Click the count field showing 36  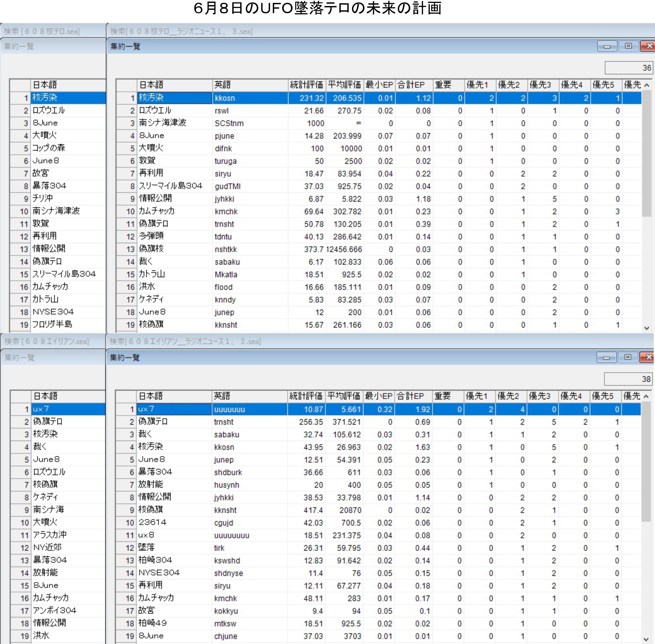(x=629, y=68)
